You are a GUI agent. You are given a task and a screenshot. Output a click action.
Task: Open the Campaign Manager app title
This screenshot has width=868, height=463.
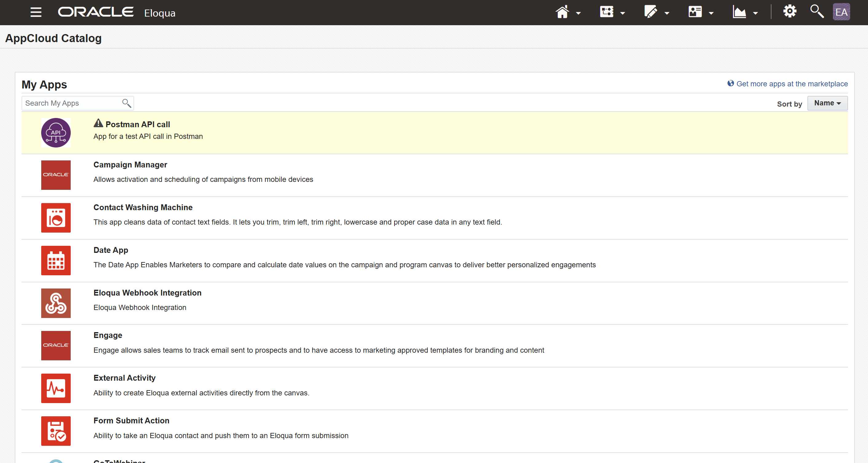pos(130,165)
